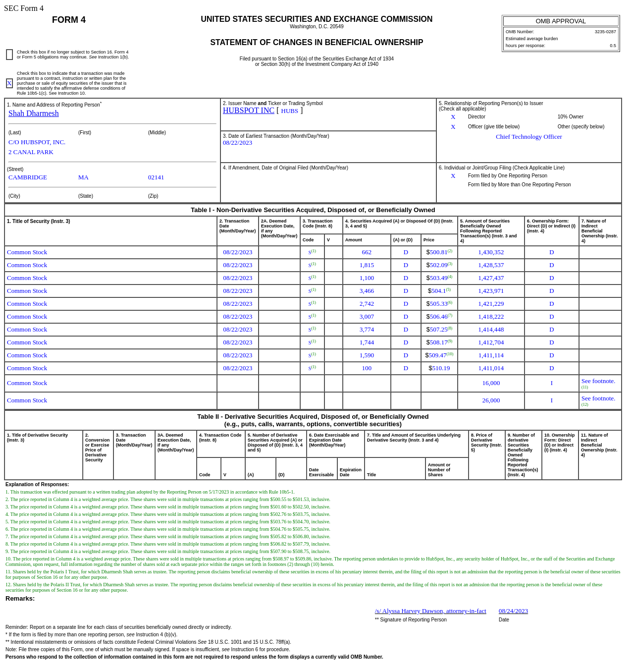The image size is (626, 672).
Task: Toggle the Rule 10b5-1 trading plan checkbox
Action: point(9,83)
